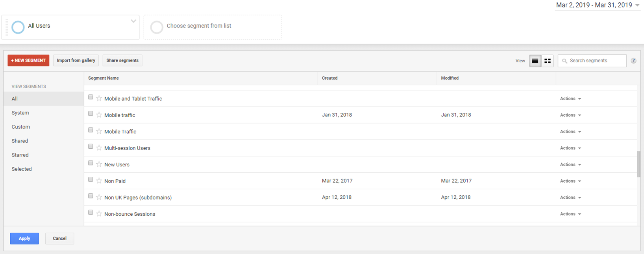Check the capitalized Mobile Traffic checkbox

click(91, 130)
